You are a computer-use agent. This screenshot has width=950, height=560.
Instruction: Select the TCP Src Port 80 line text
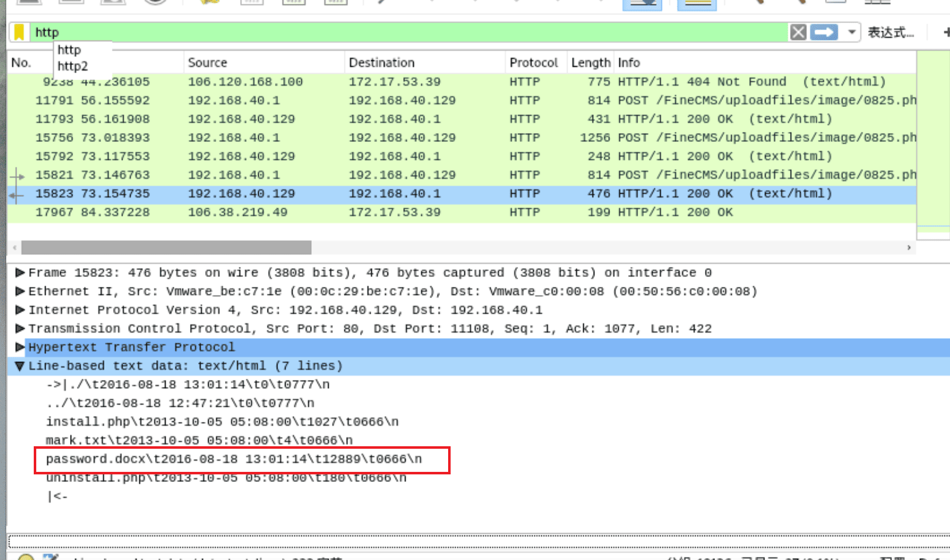tap(370, 329)
